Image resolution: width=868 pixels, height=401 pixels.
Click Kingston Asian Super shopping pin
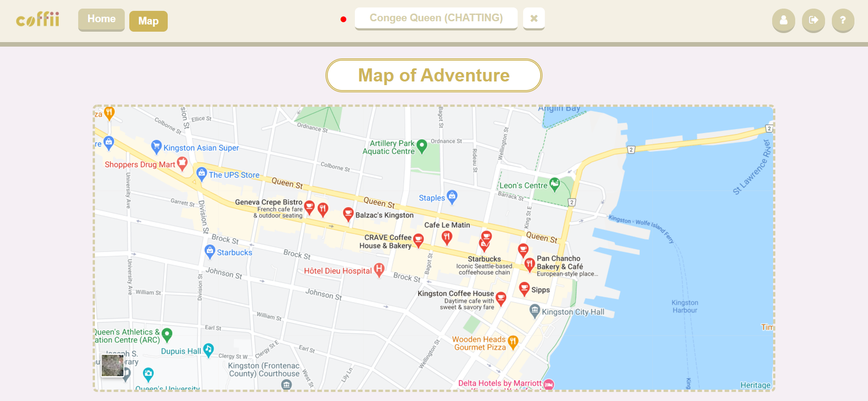156,146
